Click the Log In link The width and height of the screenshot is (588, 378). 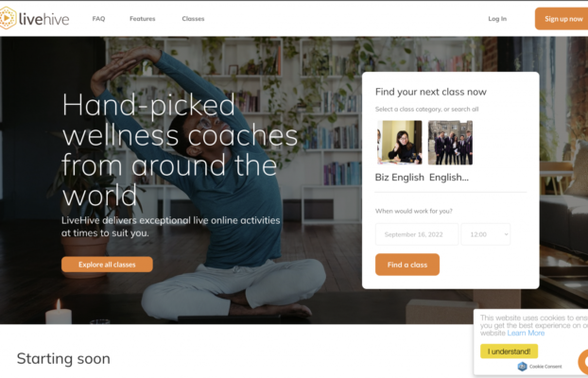tap(497, 19)
